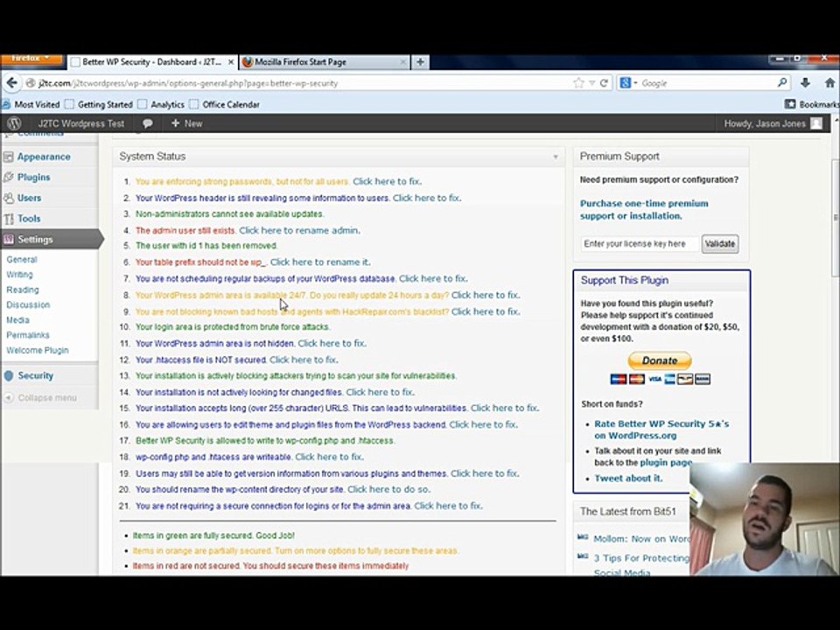Image resolution: width=840 pixels, height=630 pixels.
Task: Reload the page with the refresh icon
Action: click(x=604, y=83)
